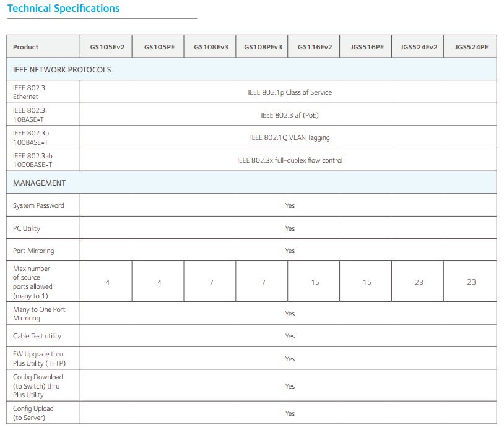Click the IEEE NETWORK PROTOCOLS section header

62,70
